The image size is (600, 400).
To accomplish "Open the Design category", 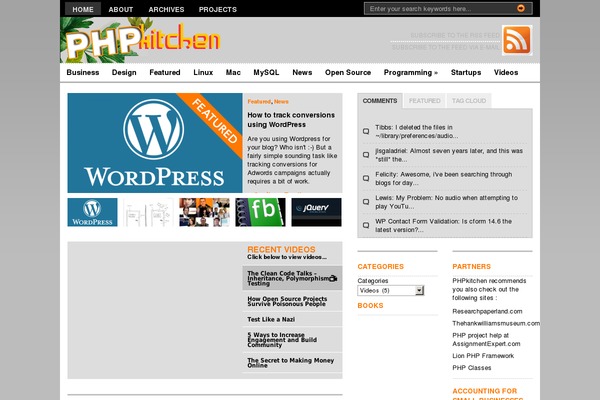I will [124, 72].
